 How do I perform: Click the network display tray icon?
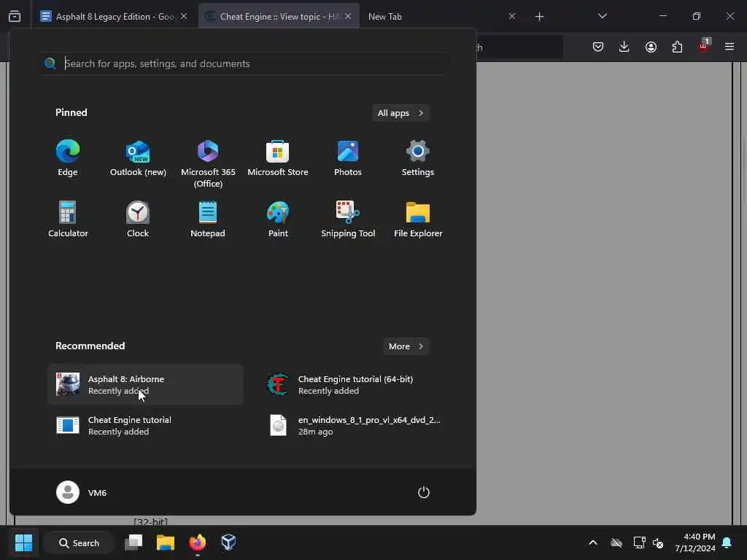click(639, 542)
